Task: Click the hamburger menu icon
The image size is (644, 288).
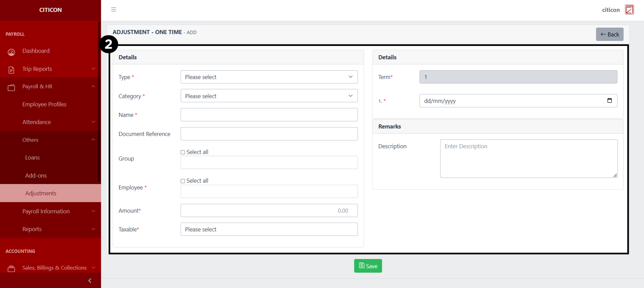Action: [114, 10]
